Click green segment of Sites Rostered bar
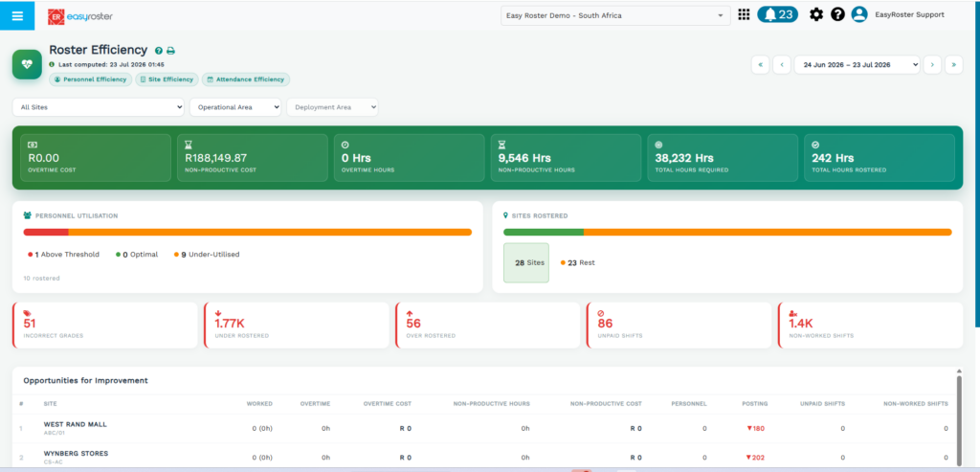The width and height of the screenshot is (980, 472). click(x=544, y=232)
